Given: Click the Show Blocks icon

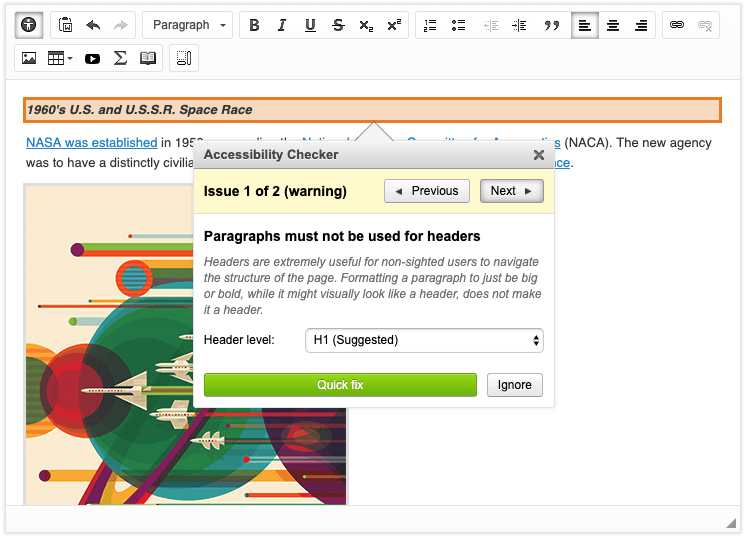Looking at the screenshot, I should 184,58.
